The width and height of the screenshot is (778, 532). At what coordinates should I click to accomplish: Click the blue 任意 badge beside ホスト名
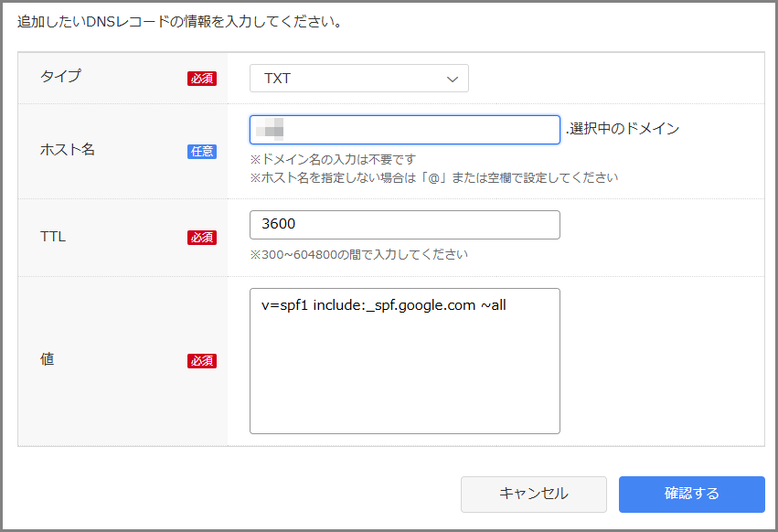(x=202, y=152)
